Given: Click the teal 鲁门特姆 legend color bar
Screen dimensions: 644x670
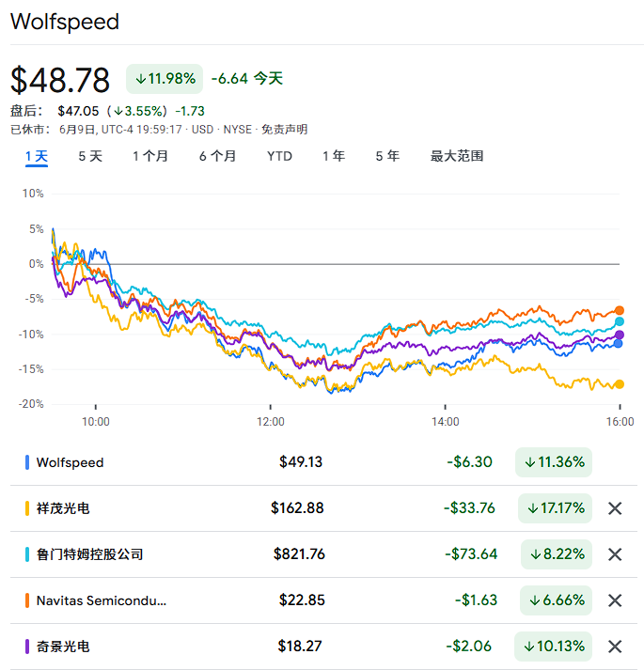Looking at the screenshot, I should (x=27, y=554).
